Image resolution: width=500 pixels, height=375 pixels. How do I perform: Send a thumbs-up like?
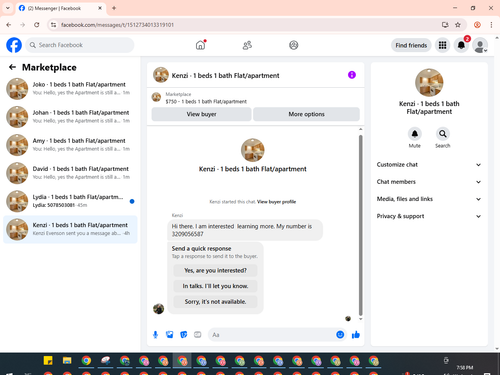[x=356, y=335]
